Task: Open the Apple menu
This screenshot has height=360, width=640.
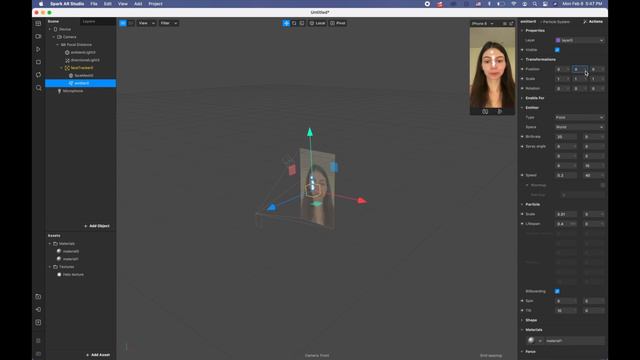Action: pos(41,4)
